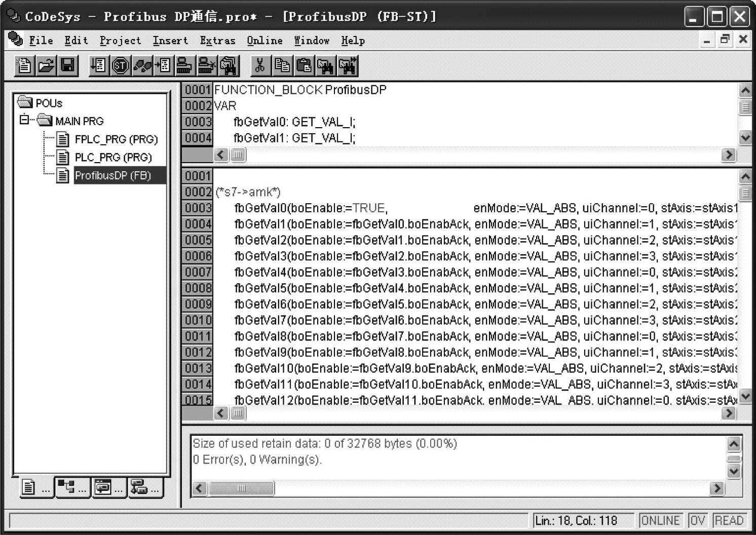The width and height of the screenshot is (756, 535).
Task: Click the declaration pane's up scroll arrow
Action: tap(745, 90)
